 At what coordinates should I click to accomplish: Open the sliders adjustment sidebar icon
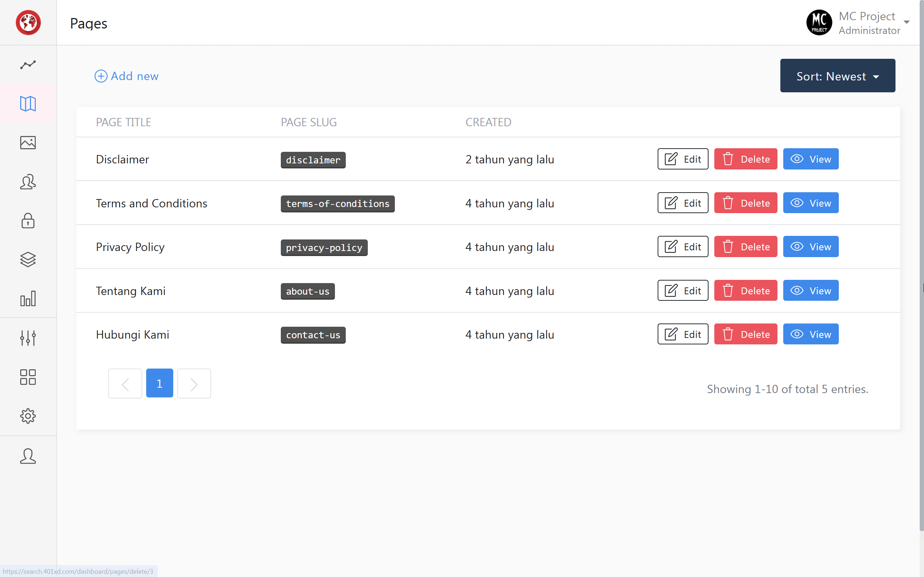point(28,338)
